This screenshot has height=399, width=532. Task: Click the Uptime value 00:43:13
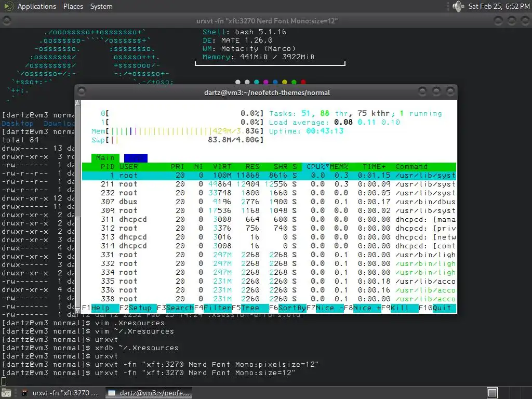point(325,131)
